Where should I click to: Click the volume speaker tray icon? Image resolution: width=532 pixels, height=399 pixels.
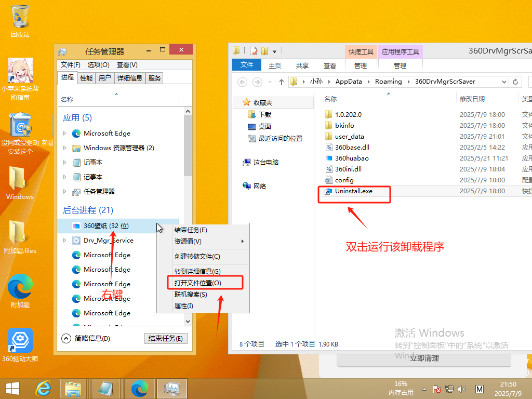coord(461,389)
